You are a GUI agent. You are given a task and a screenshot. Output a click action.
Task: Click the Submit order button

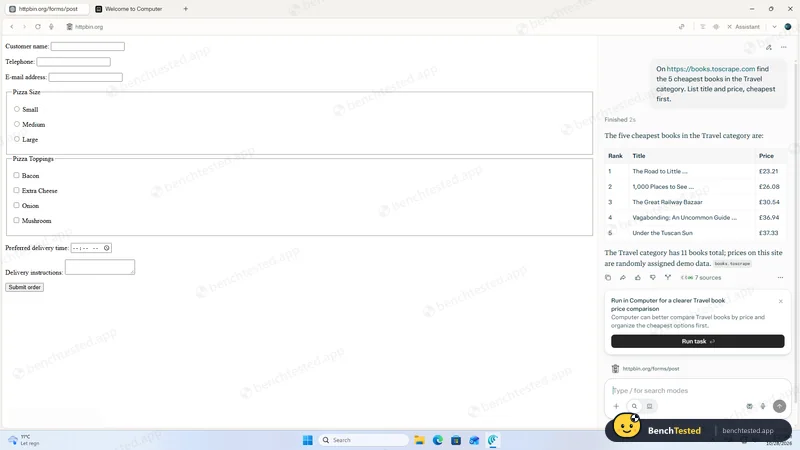pyautogui.click(x=24, y=287)
